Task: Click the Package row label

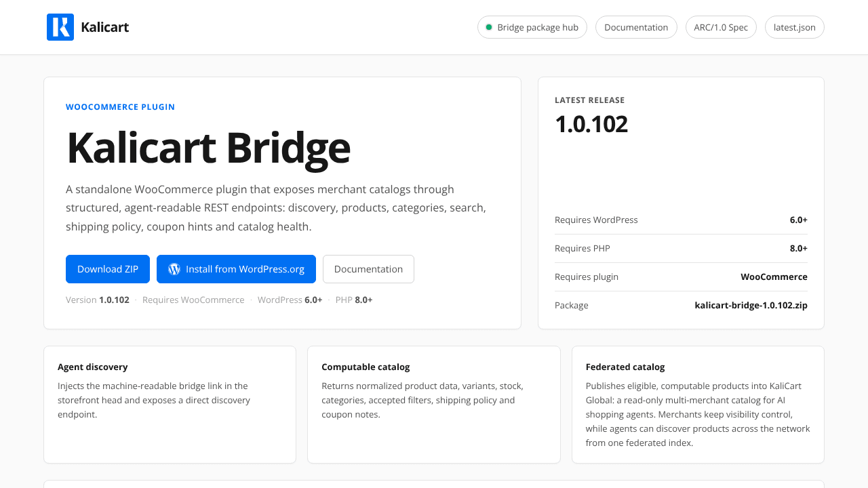Action: coord(572,305)
